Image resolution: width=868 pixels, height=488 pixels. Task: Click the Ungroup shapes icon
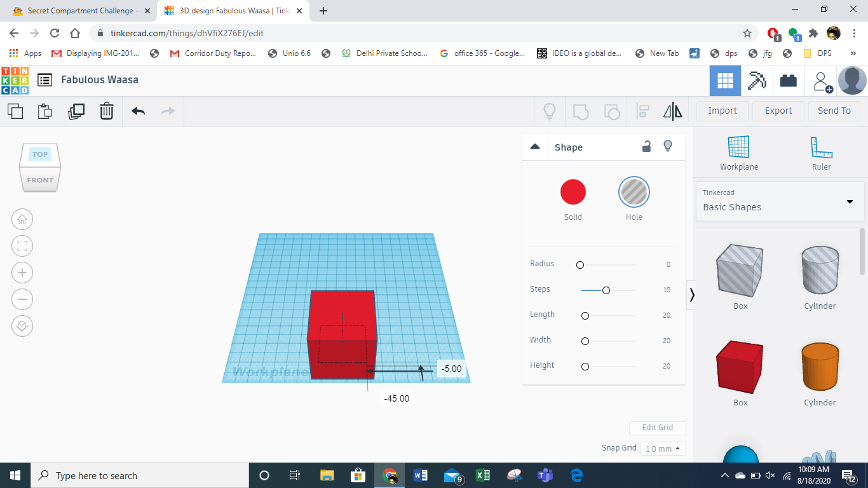[611, 112]
